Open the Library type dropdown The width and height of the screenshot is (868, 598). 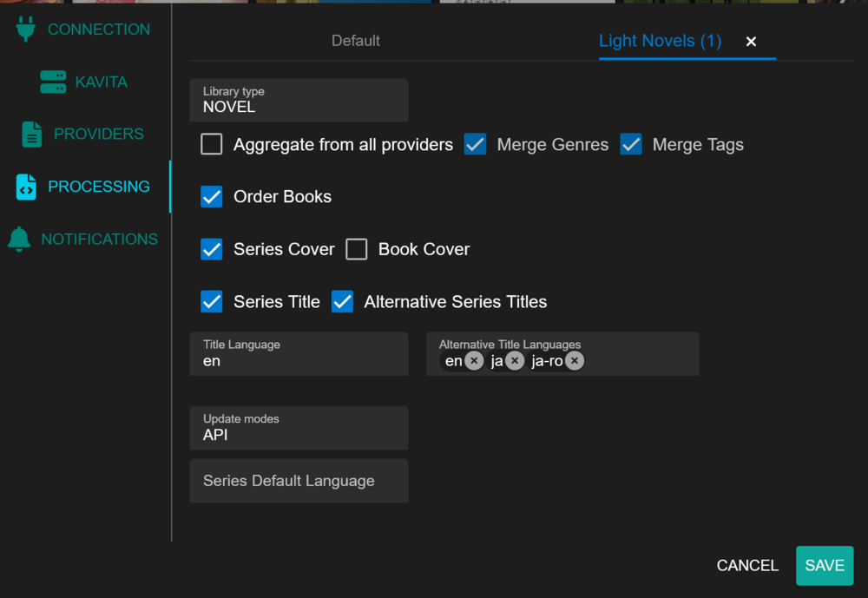pos(299,100)
